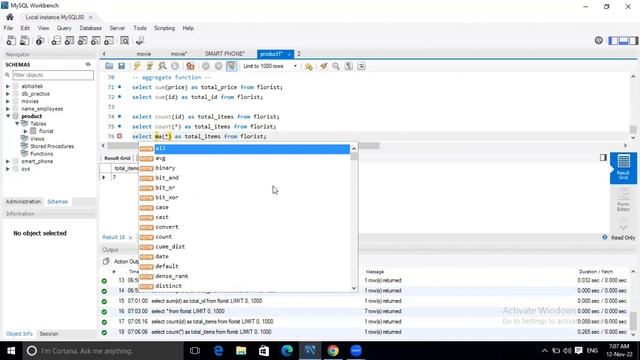Toggle stop-on-error red icon
Viewport: 640px width, 360px height.
pos(190,66)
